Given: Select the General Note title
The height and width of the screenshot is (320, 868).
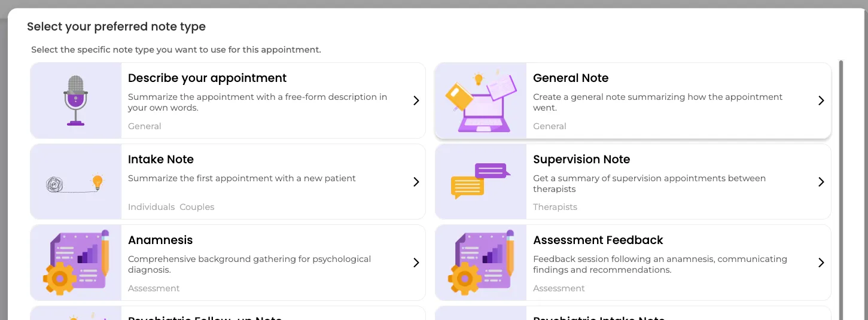Looking at the screenshot, I should click(571, 78).
